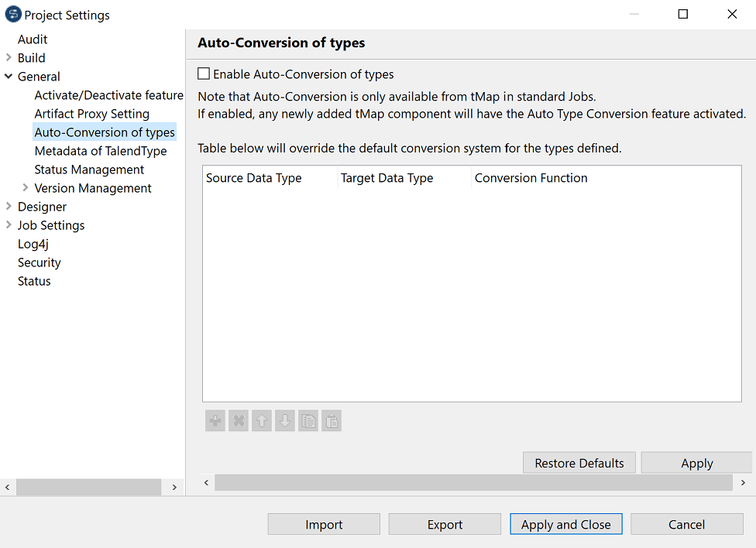The width and height of the screenshot is (756, 548).
Task: Apply the conversion settings
Action: [x=695, y=462]
